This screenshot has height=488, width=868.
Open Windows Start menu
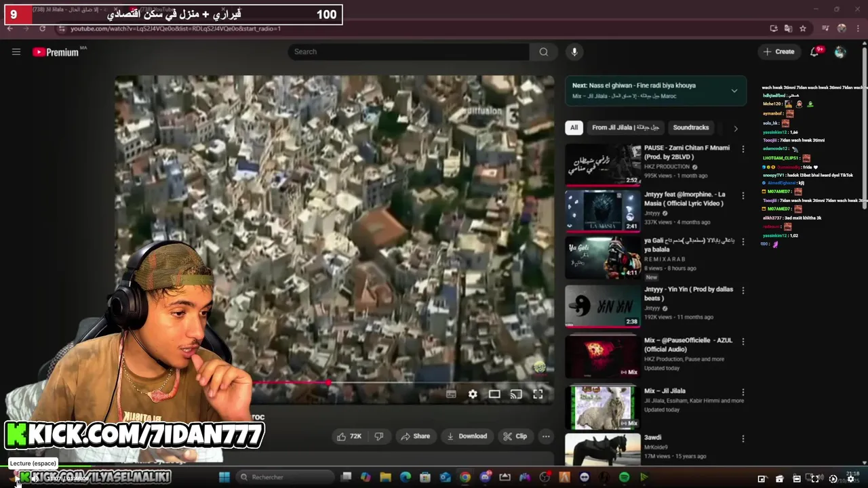[224, 477]
